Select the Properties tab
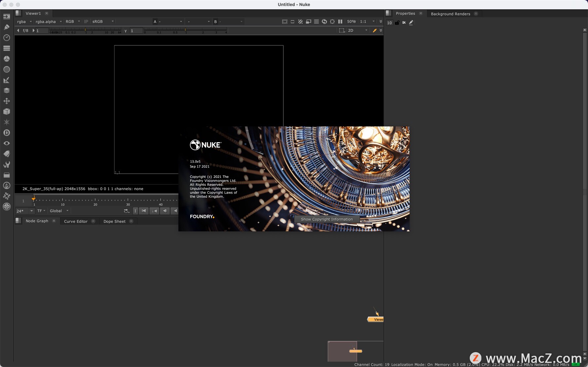This screenshot has height=367, width=588. [405, 14]
